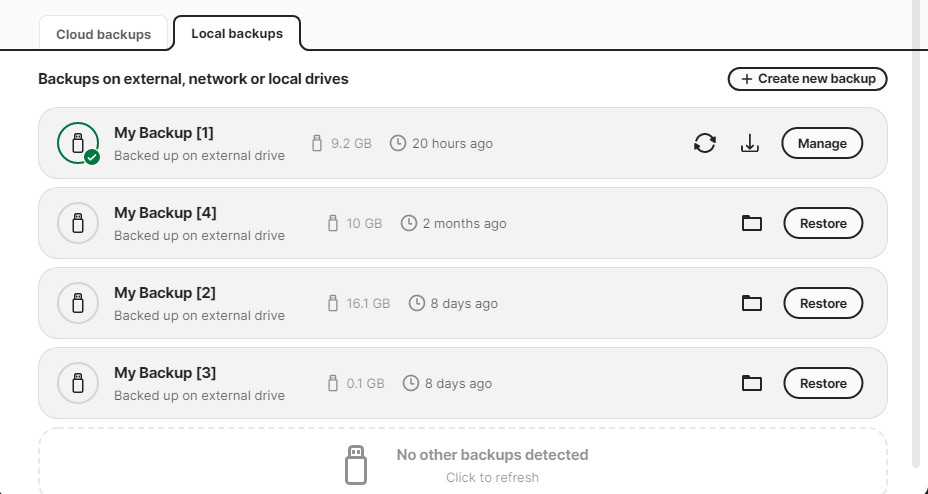The height and width of the screenshot is (494, 928).
Task: Select the My Backup [2] title
Action: point(165,293)
